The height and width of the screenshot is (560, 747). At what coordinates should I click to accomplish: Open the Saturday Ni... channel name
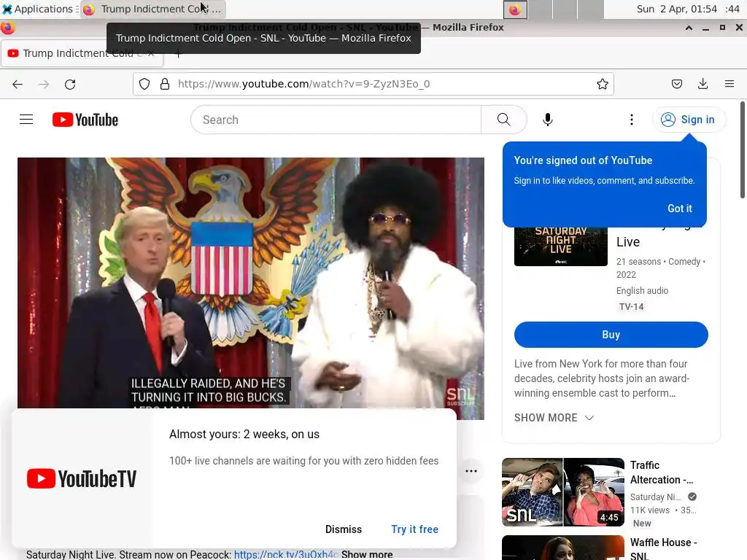655,497
